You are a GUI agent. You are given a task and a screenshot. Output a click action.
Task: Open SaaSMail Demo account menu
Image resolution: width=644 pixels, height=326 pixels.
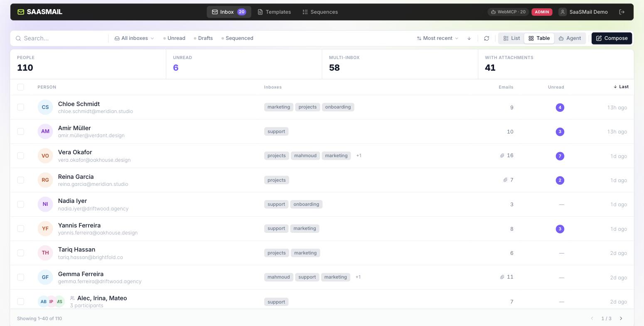coord(584,12)
